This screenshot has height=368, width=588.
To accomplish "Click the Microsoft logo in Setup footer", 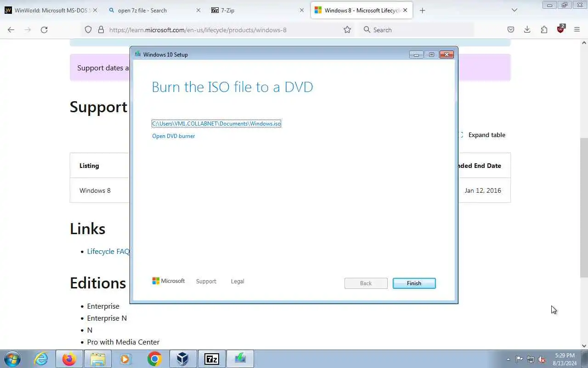I will [169, 281].
